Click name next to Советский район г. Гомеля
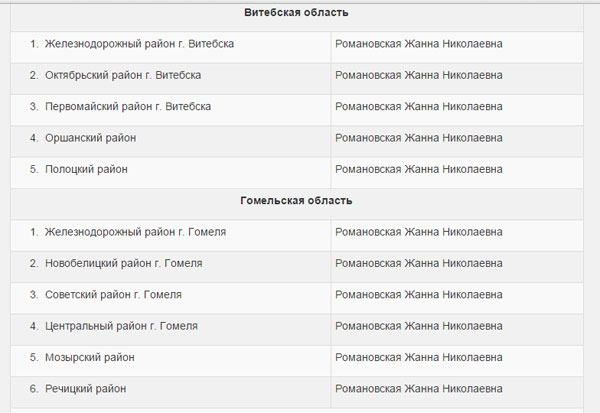The height and width of the screenshot is (413, 600). pyautogui.click(x=419, y=295)
